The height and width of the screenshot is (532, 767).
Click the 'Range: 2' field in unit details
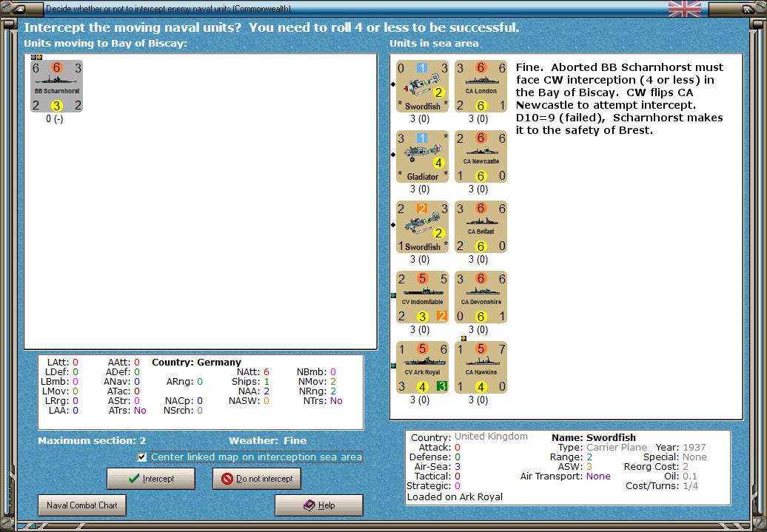coord(571,457)
